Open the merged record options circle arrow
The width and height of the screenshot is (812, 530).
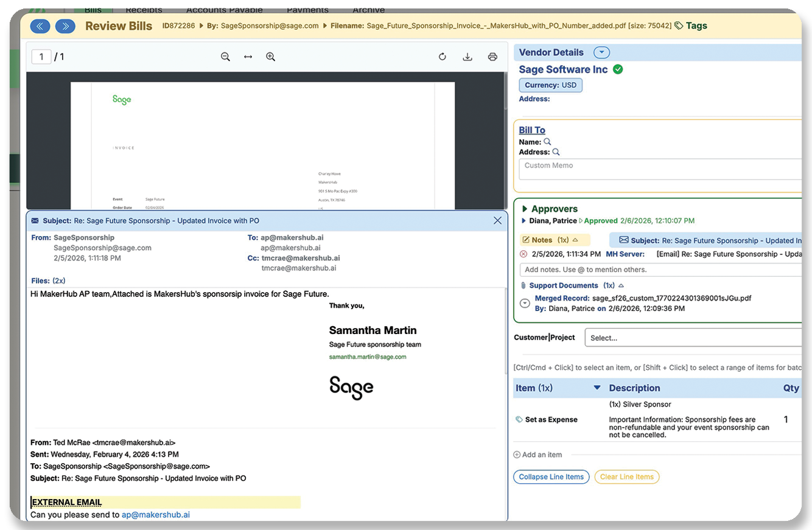(x=525, y=303)
